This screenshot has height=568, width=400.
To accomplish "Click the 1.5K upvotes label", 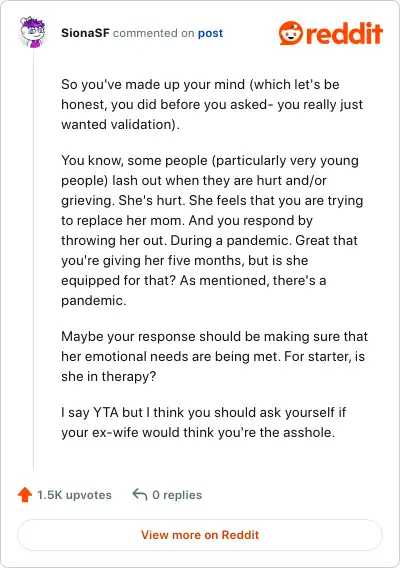I will pos(74,495).
